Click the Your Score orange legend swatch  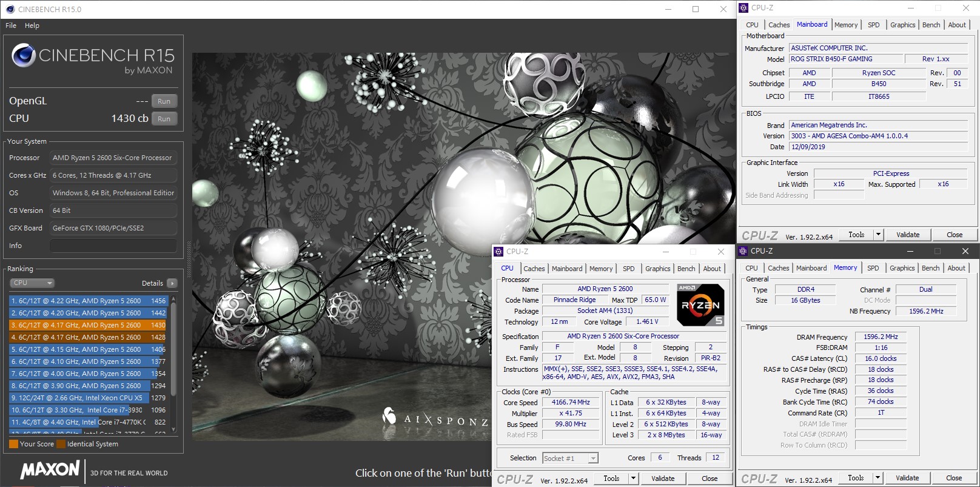(13, 444)
